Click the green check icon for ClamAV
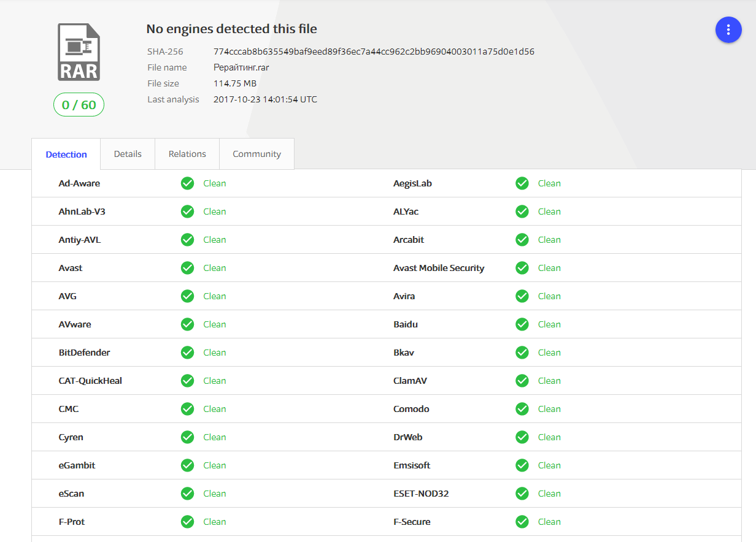The height and width of the screenshot is (542, 756). 522,381
